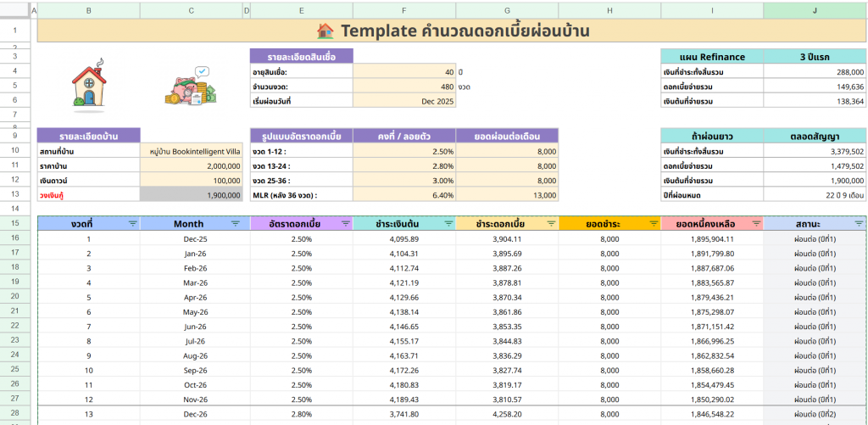The width and height of the screenshot is (868, 425).
Task: Click the select-all corner box
Action: pos(15,10)
